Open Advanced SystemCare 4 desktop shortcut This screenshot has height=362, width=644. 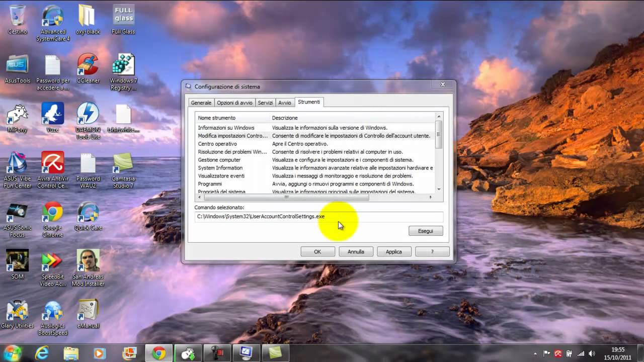pos(53,23)
